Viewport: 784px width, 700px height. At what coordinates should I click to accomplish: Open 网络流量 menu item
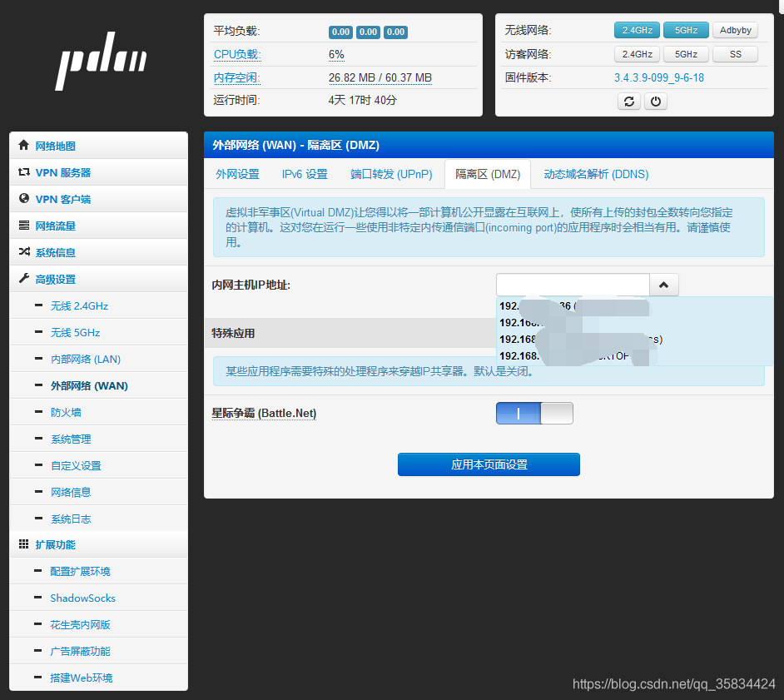98,226
